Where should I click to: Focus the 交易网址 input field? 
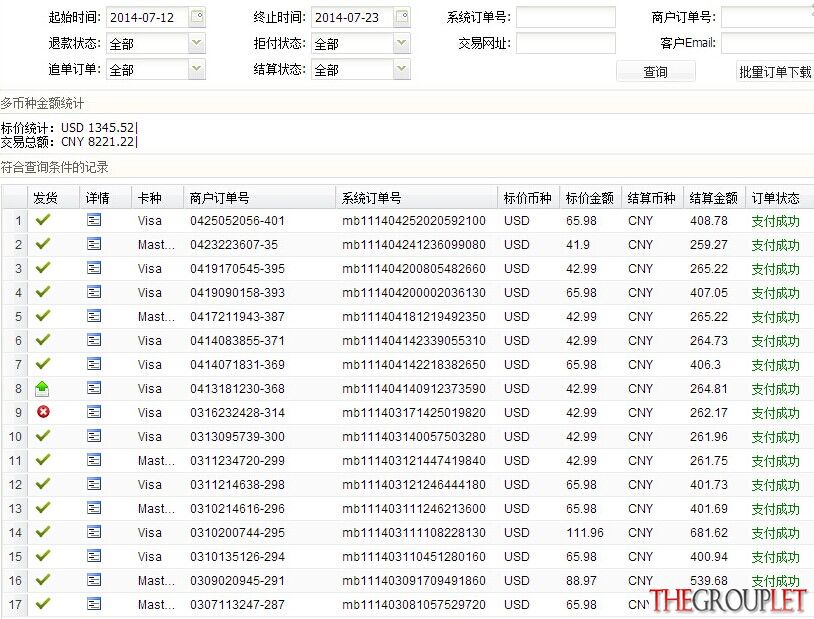(x=566, y=43)
